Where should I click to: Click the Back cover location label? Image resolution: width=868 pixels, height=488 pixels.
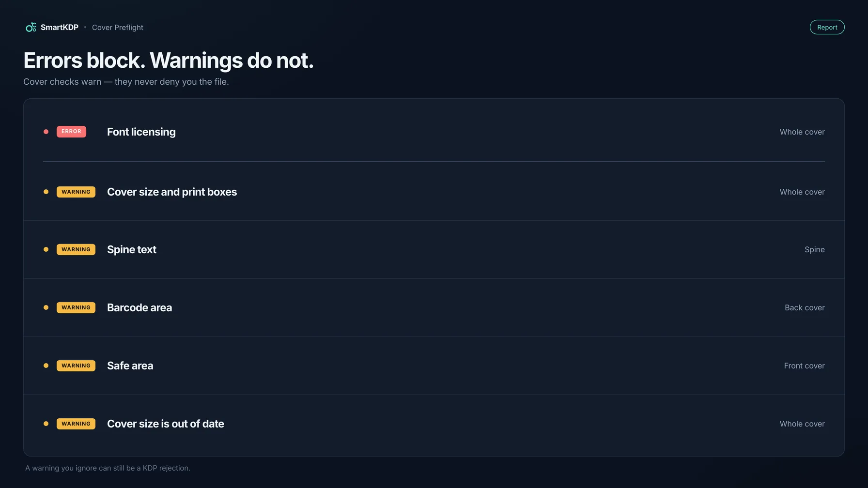[805, 307]
